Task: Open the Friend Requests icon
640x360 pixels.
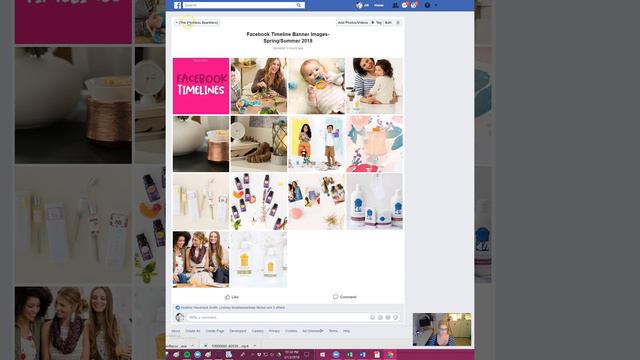Action: point(395,5)
